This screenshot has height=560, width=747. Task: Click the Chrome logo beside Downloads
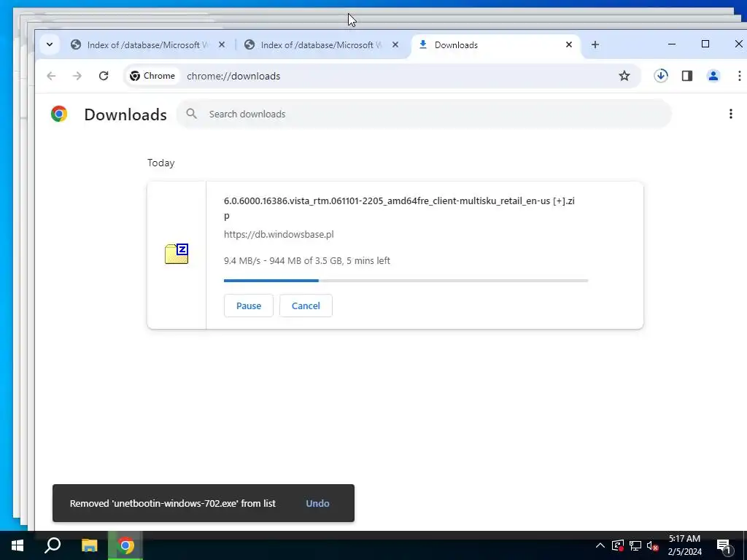coord(59,114)
